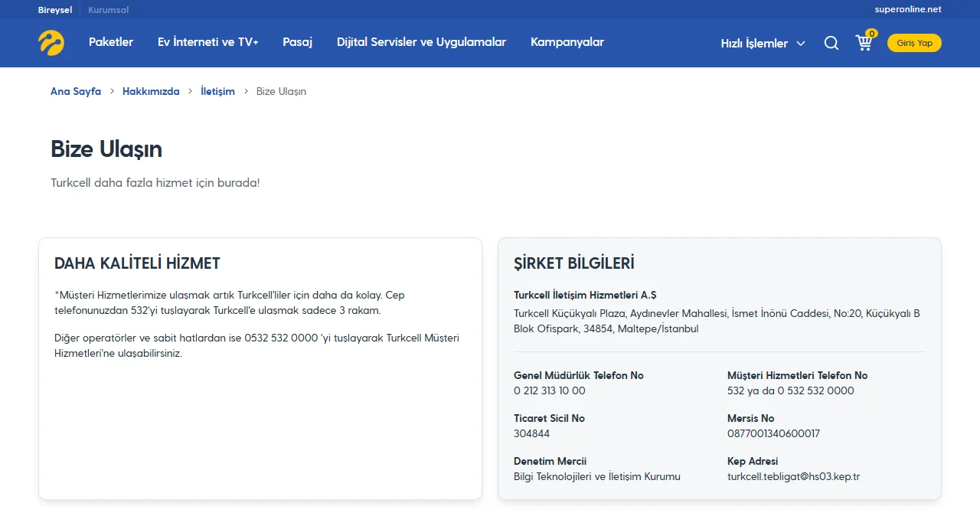Click the paragraph starting 'Diğer operatörler'
The width and height of the screenshot is (980, 513).
coord(257,345)
